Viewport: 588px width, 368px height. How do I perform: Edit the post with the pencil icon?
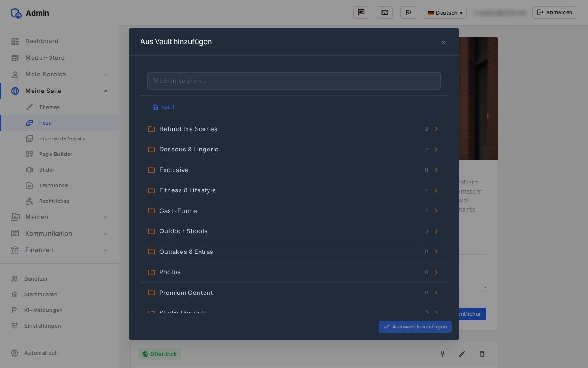point(462,354)
